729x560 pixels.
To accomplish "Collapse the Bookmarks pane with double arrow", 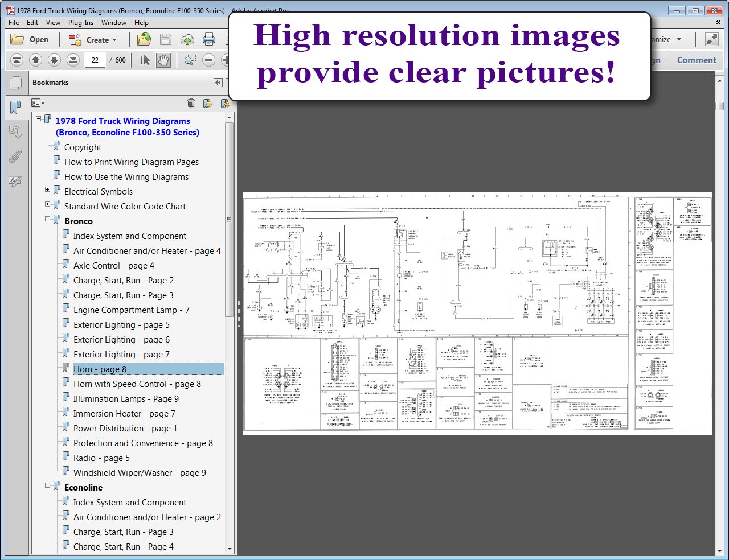I will [x=218, y=83].
